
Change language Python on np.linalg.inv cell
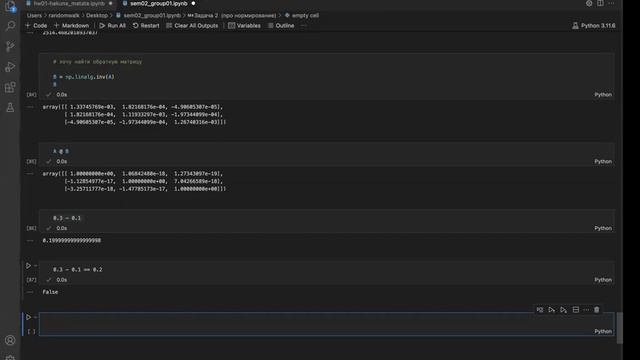pos(603,95)
